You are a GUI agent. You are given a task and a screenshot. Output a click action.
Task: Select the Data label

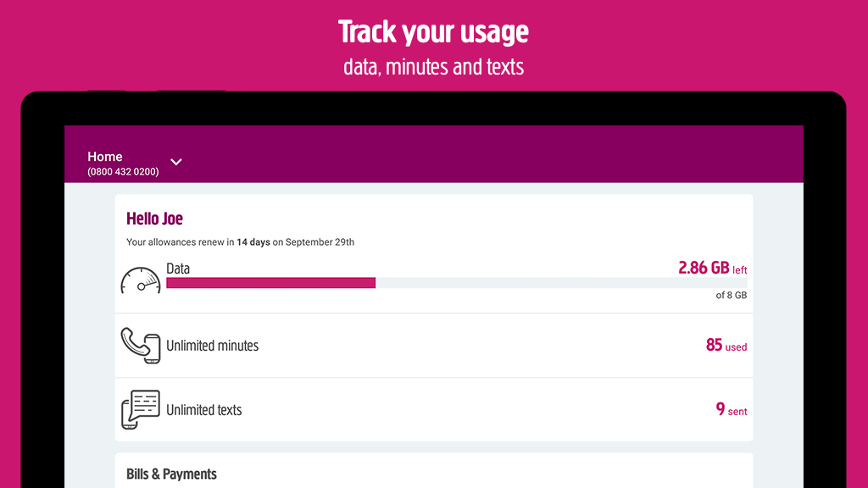point(178,269)
